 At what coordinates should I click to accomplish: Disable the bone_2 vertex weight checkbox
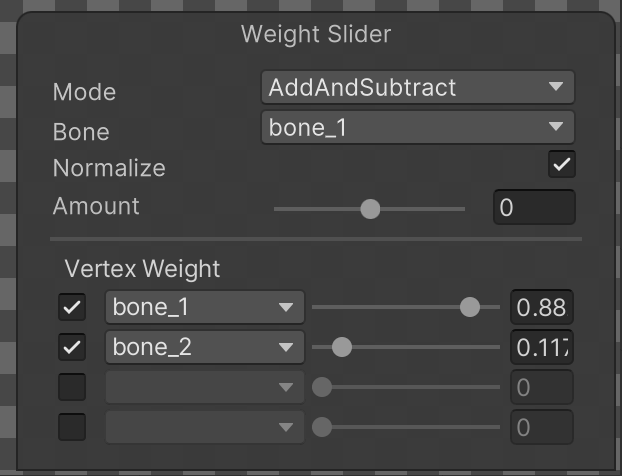click(x=72, y=348)
